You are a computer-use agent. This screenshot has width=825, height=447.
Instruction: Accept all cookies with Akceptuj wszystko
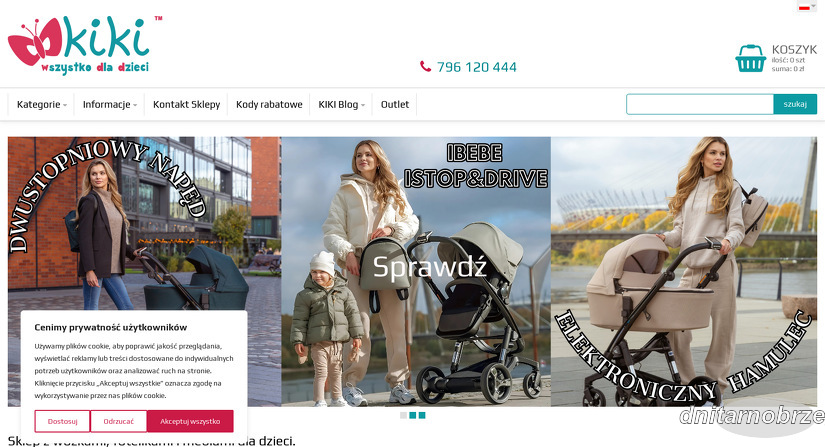coord(190,421)
